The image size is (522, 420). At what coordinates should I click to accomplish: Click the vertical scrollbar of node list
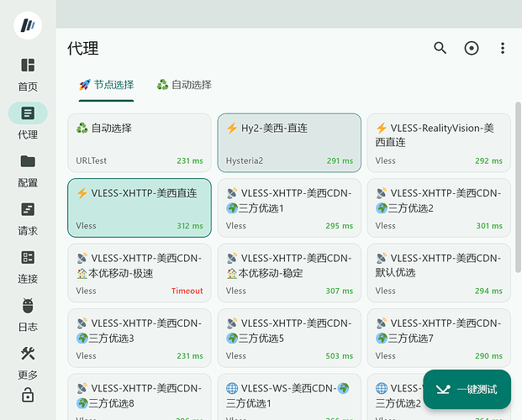518,187
